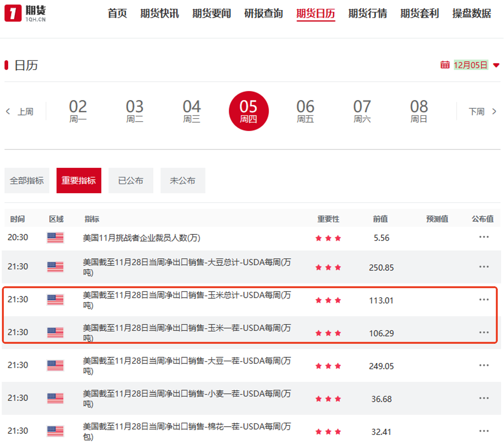
Task: Select the 全部指标 filter
Action: (27, 181)
